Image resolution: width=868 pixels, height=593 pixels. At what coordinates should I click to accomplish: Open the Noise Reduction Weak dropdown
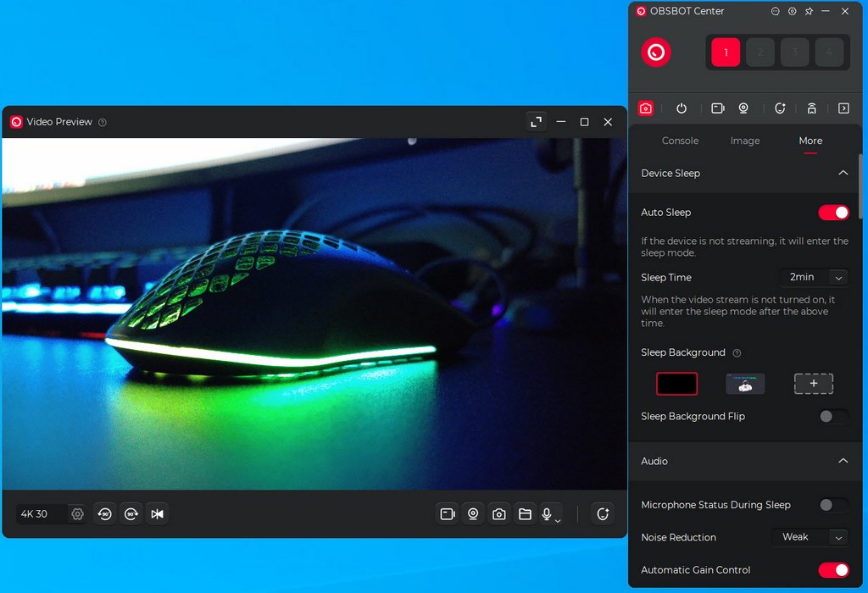tap(810, 537)
